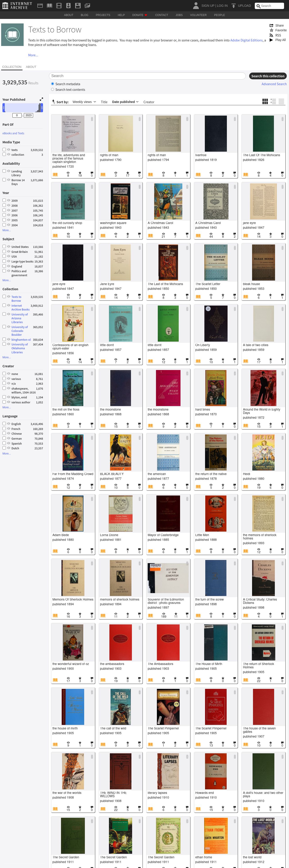289x868 pixels.
Task: Expand More under Subject filter
Action: point(6,280)
